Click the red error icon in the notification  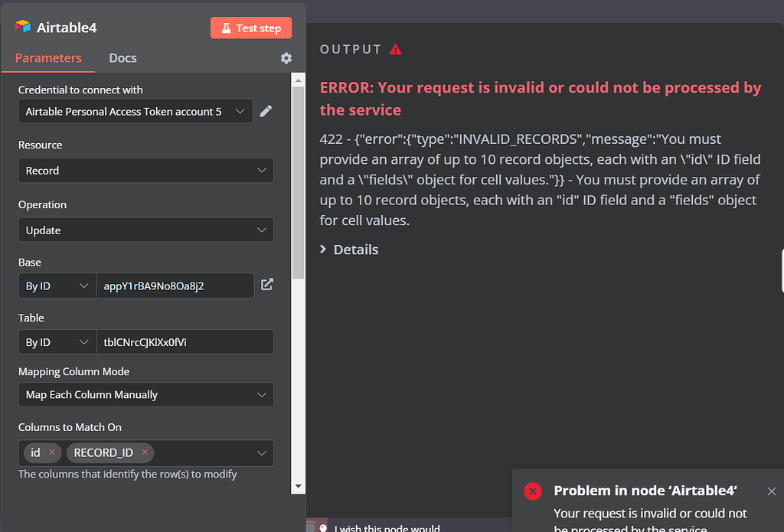click(532, 491)
